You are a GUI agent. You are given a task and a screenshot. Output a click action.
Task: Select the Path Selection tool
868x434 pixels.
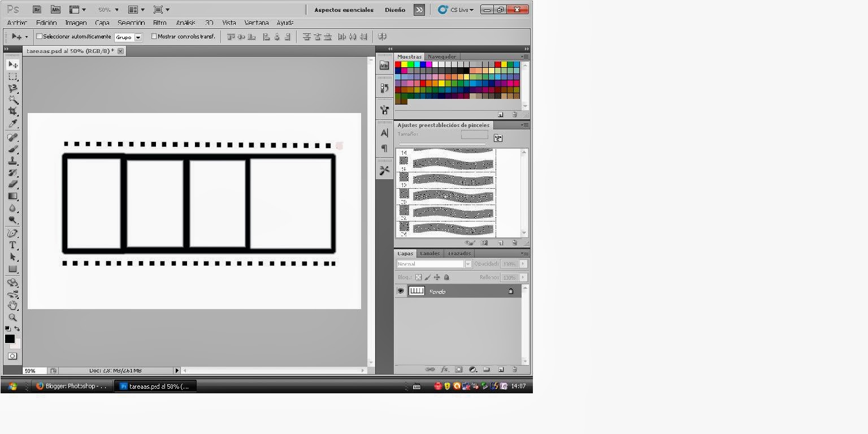(12, 257)
